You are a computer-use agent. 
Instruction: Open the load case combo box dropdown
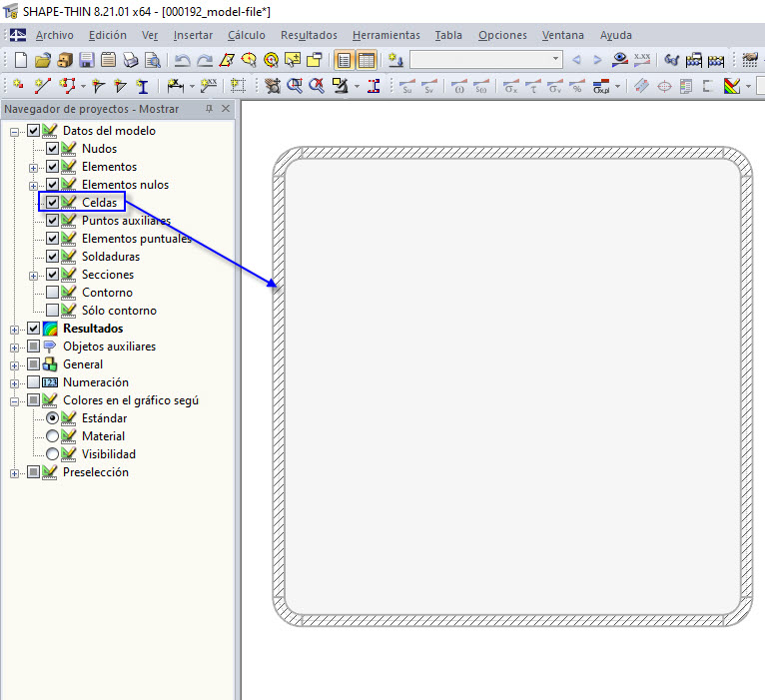tap(555, 60)
